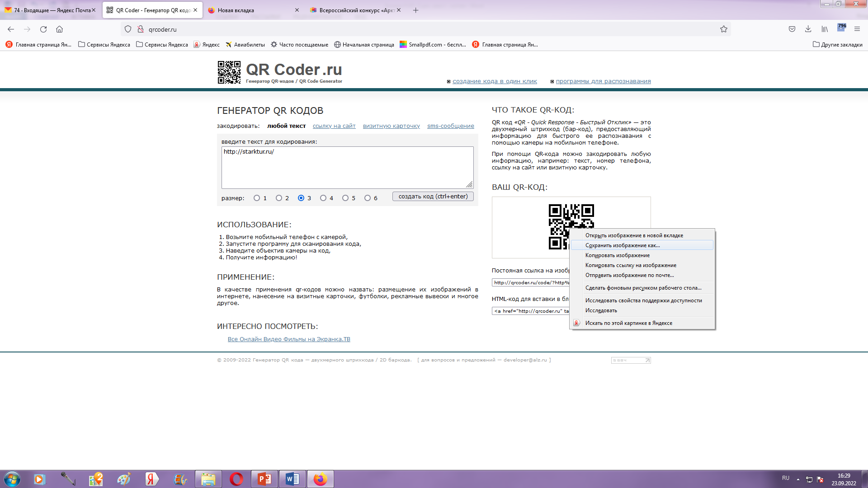The image size is (868, 488).
Task: Open the downloads arrow icon
Action: point(808,29)
